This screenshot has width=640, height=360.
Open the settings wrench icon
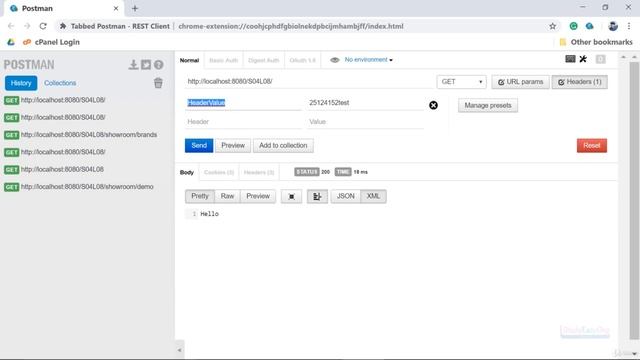[583, 59]
